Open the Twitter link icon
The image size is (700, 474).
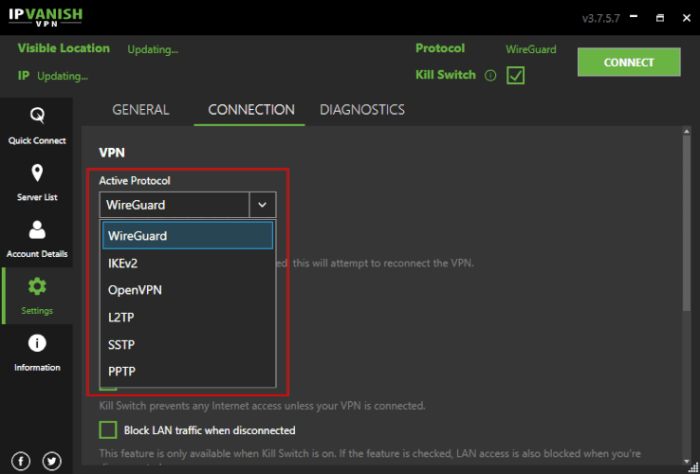click(52, 461)
